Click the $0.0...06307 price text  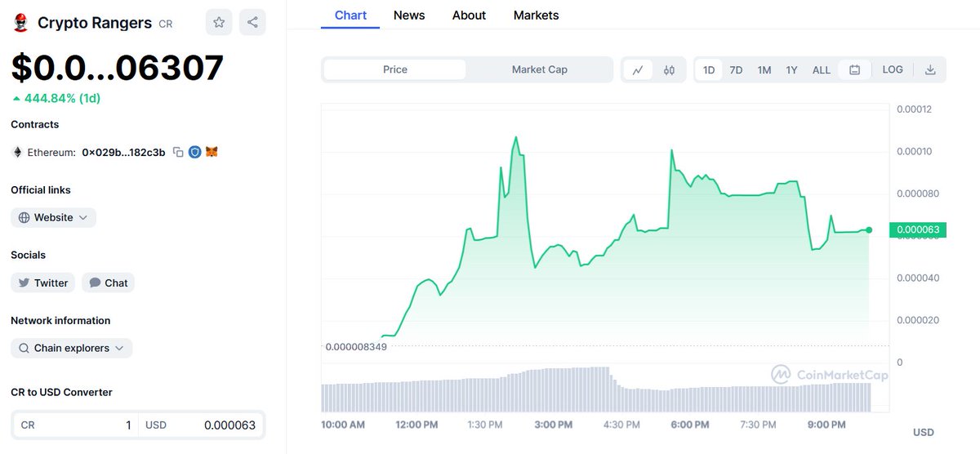point(117,68)
